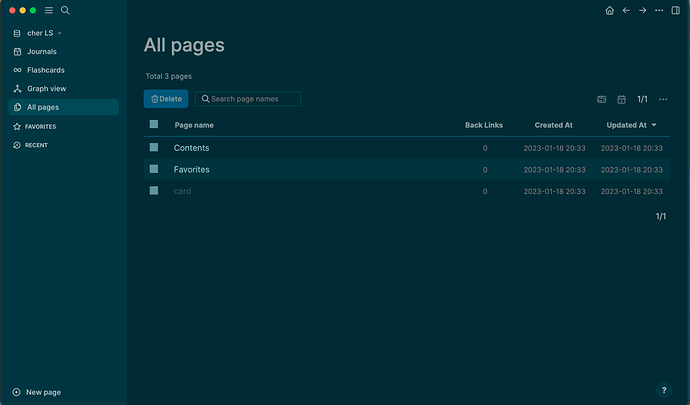Check the select-all header checkbox

coord(154,124)
